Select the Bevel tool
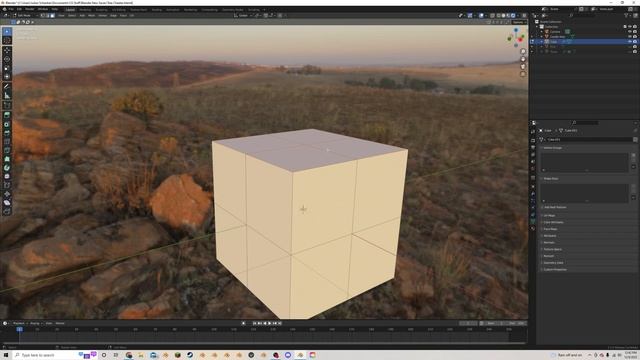The width and height of the screenshot is (640, 360). (7, 133)
